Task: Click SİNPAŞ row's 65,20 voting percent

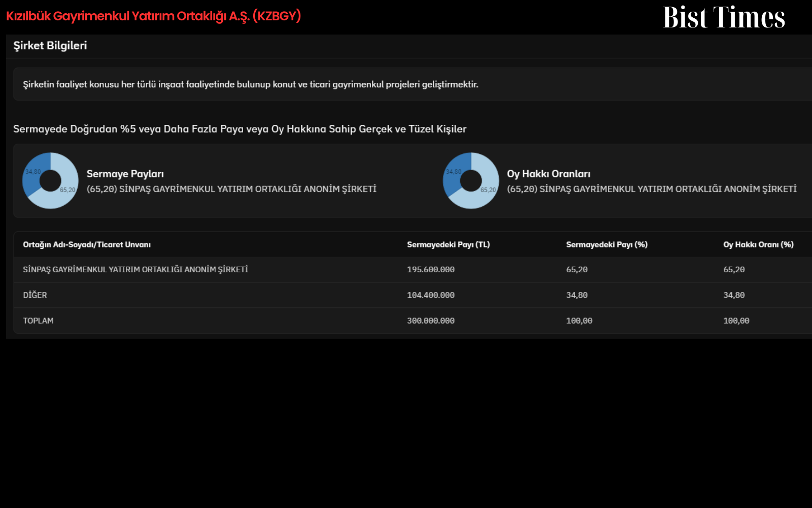Action: [734, 270]
